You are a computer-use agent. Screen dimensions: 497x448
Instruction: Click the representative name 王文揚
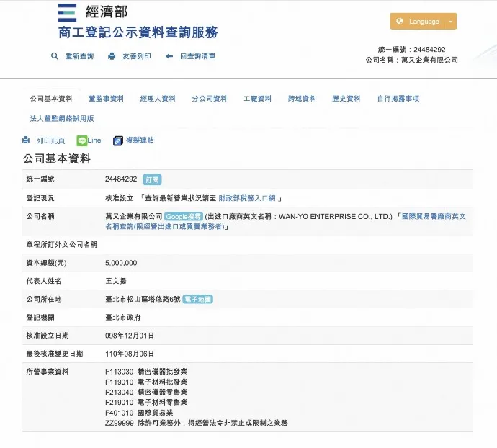click(x=116, y=281)
